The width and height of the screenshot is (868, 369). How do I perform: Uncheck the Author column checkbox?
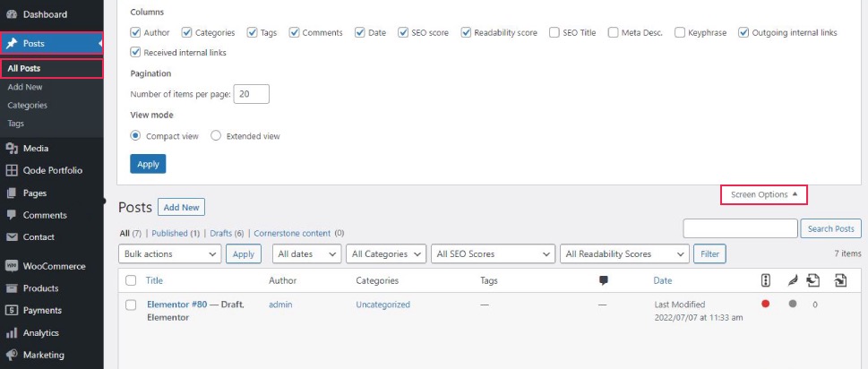pos(135,32)
